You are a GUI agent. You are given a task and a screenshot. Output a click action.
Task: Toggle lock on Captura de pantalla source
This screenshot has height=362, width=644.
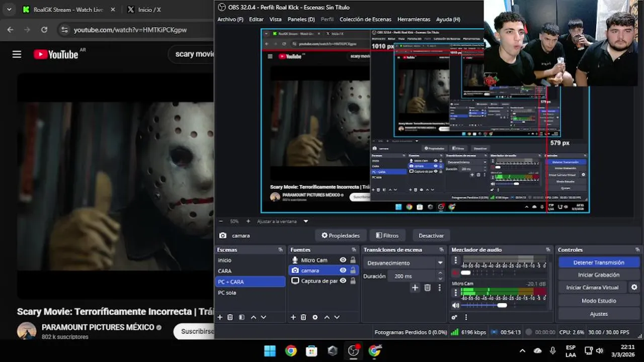pyautogui.click(x=353, y=281)
